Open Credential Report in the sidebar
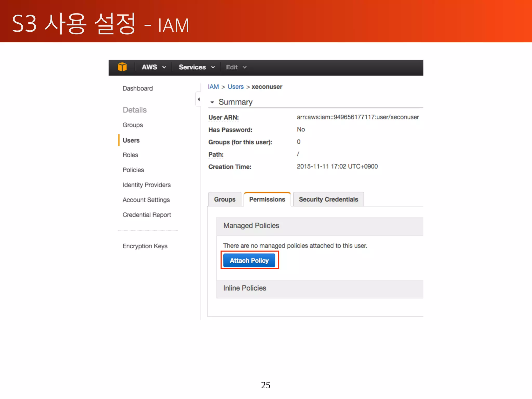 (x=147, y=215)
